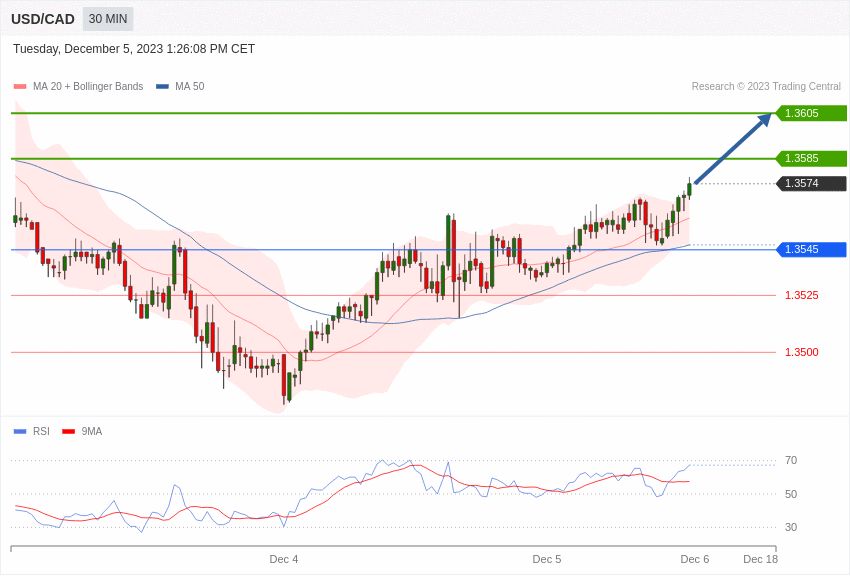Image resolution: width=850 pixels, height=576 pixels.
Task: Click the RSI 50 level value
Action: (791, 494)
